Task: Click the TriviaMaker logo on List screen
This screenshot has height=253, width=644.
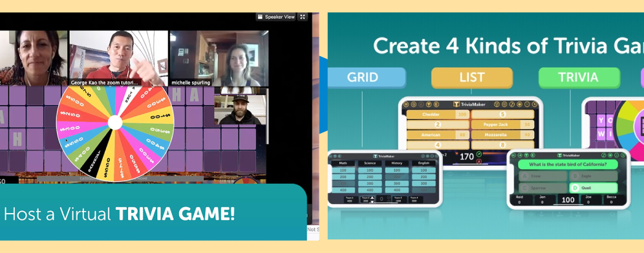Action: click(469, 104)
